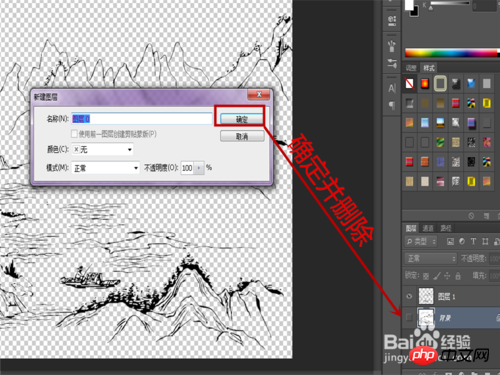Check the clipping mask checkbox in dialog
Viewport: 500px width, 375px height.
tap(74, 134)
